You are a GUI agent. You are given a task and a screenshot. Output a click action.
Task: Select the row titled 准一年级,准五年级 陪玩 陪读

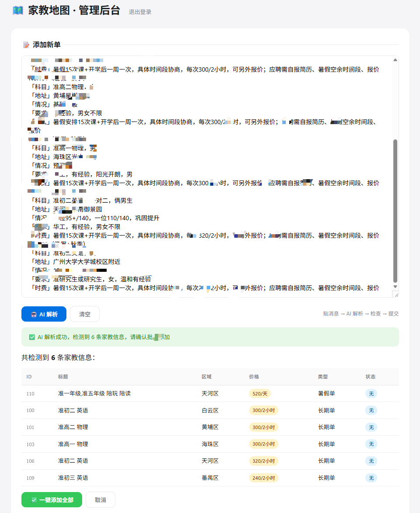(x=210, y=394)
